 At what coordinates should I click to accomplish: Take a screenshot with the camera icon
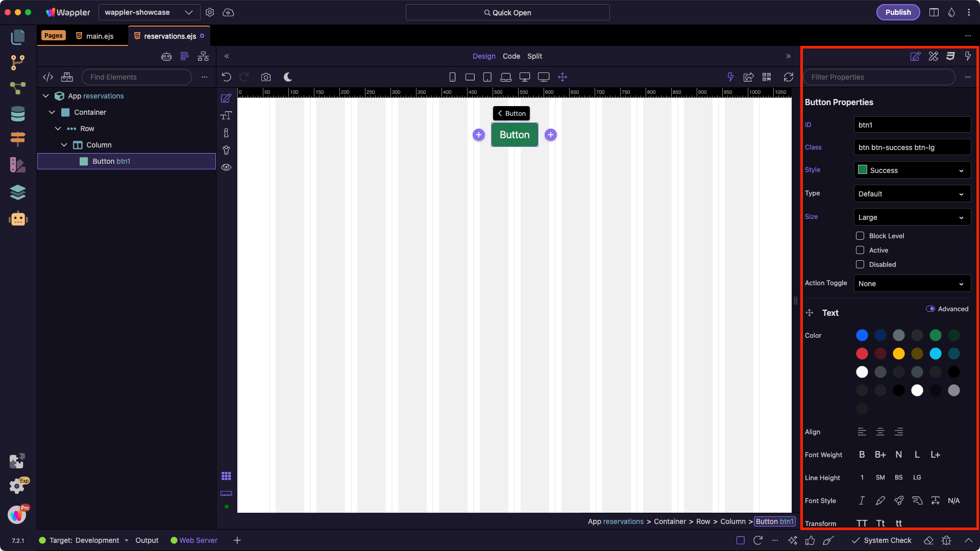click(x=266, y=77)
